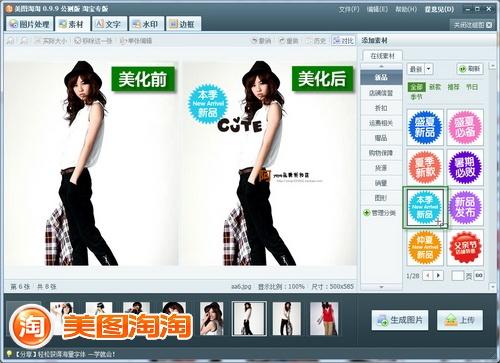This screenshot has height=363, width=500.
Task: Select the 购物保障 category
Action: tap(381, 153)
